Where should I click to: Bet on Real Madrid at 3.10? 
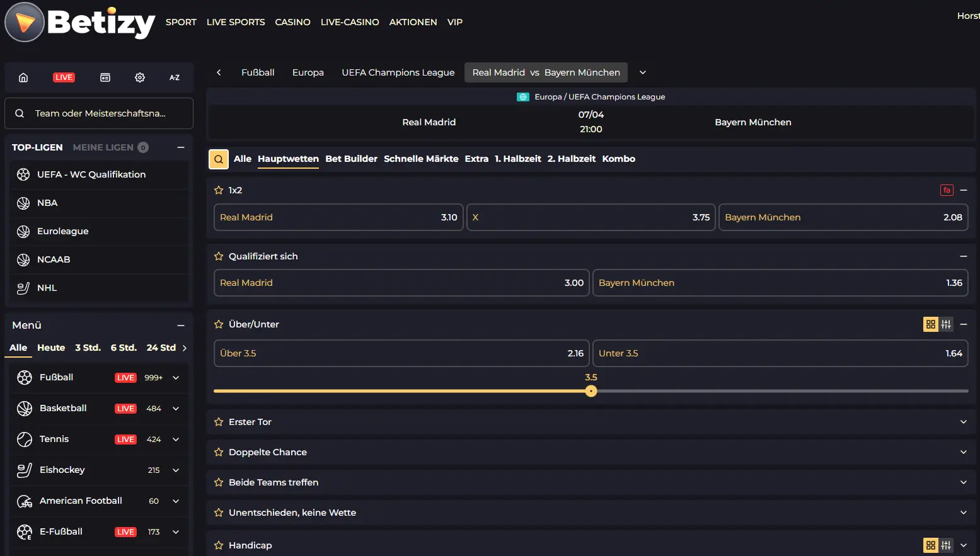coord(338,217)
